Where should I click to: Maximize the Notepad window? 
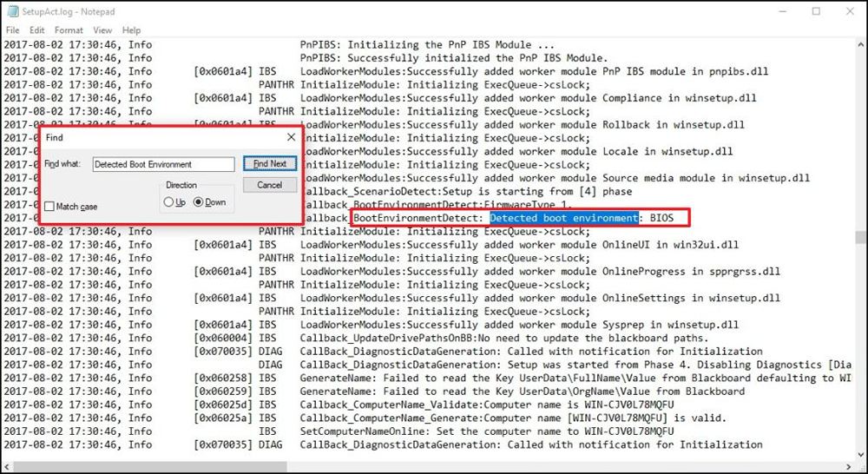pyautogui.click(x=816, y=11)
